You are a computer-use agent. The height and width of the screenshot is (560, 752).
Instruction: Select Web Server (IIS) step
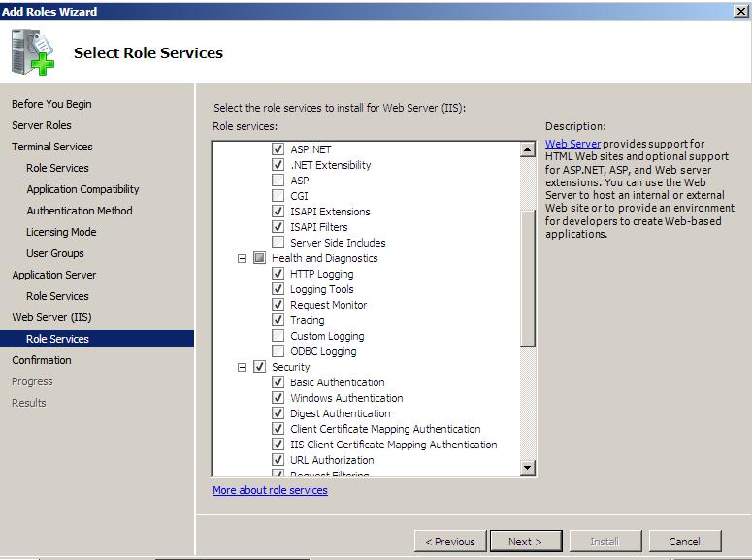51,317
